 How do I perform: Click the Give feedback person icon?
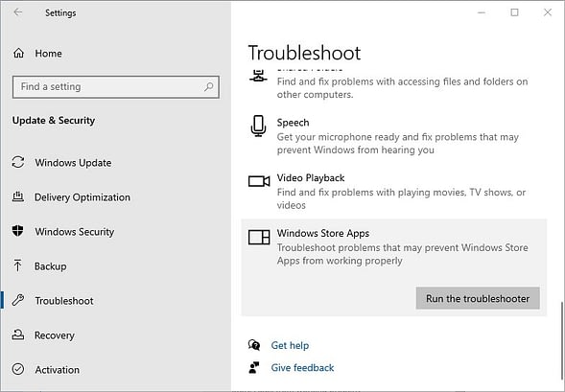(254, 367)
